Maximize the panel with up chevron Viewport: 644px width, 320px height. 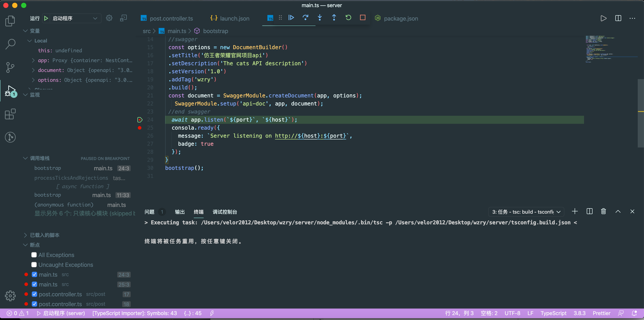click(x=618, y=211)
